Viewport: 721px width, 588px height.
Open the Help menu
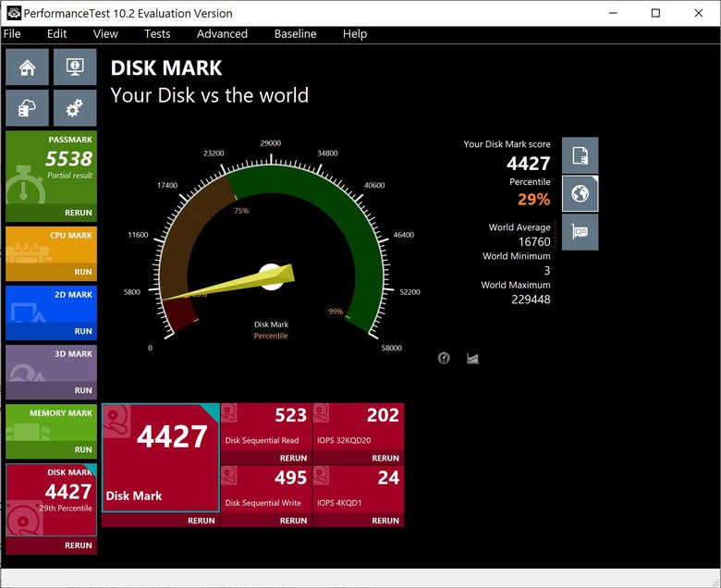pos(355,34)
